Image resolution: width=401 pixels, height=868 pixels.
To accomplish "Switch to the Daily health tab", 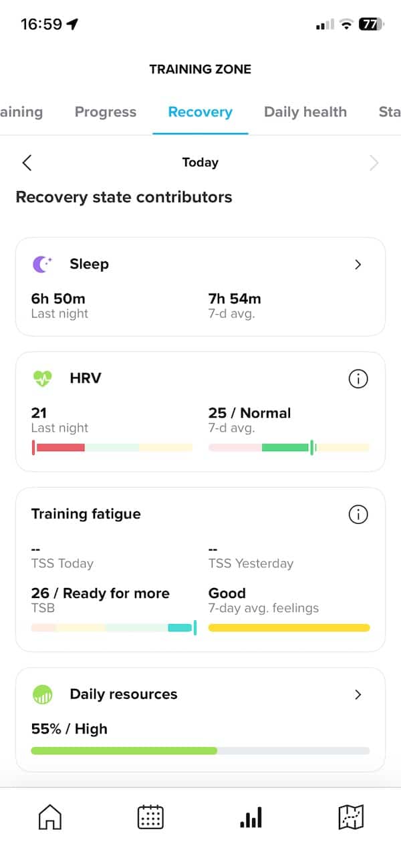I will (x=305, y=112).
